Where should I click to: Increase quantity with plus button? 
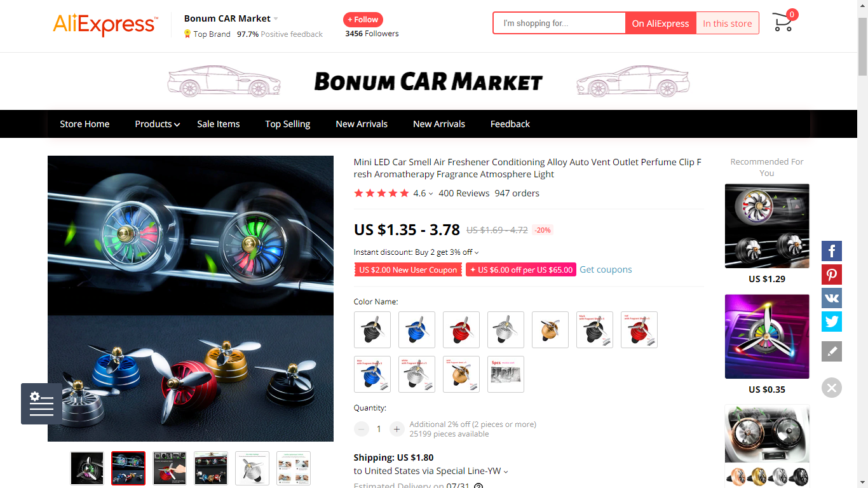coord(397,429)
